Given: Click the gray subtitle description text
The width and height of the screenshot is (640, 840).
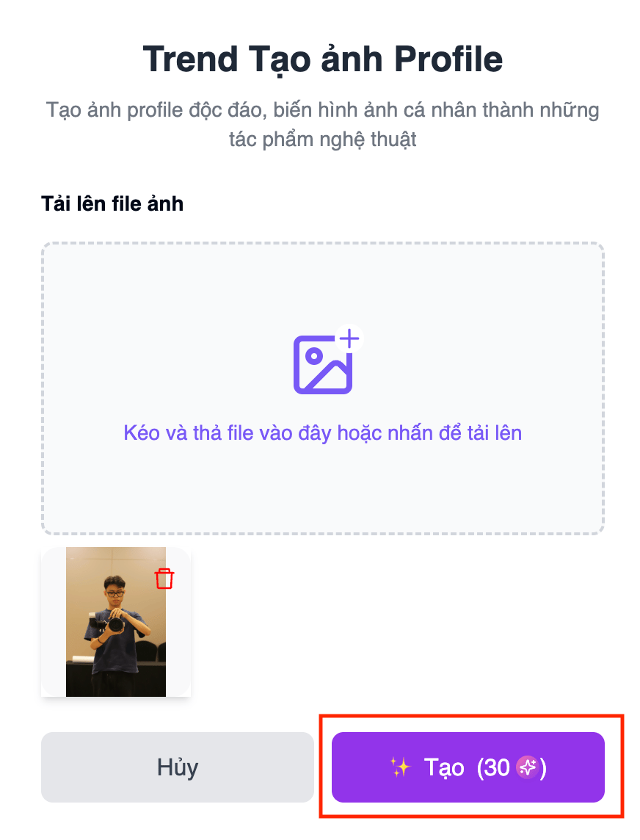Looking at the screenshot, I should pos(322,124).
